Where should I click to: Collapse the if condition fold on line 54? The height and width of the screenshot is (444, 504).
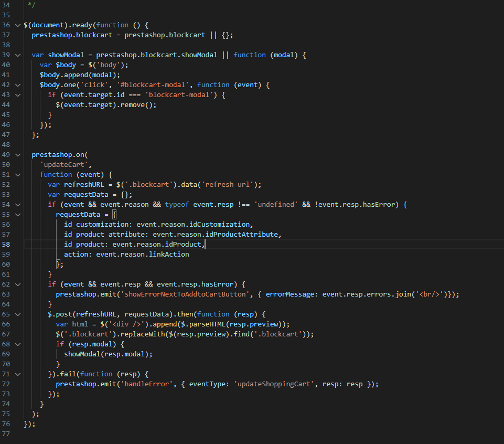tap(18, 205)
